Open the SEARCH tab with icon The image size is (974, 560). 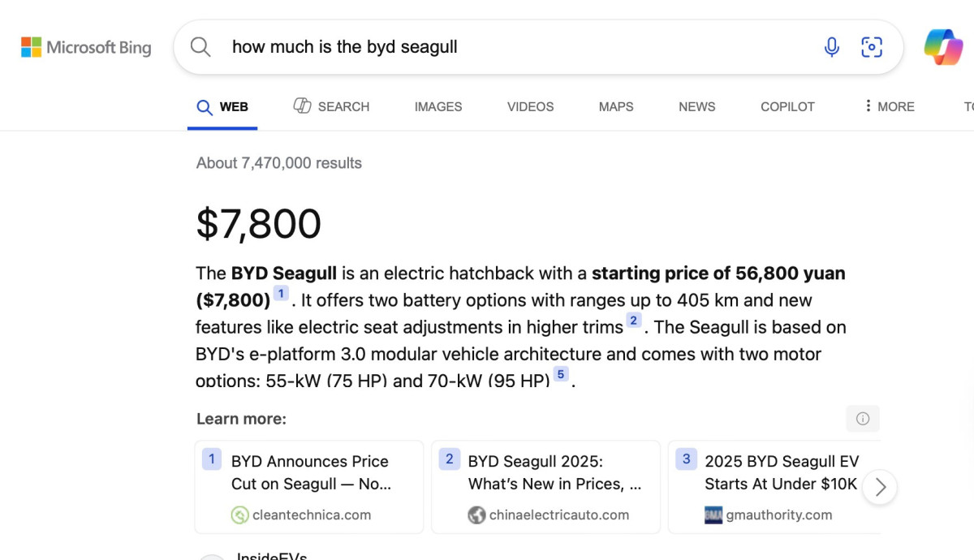point(331,106)
